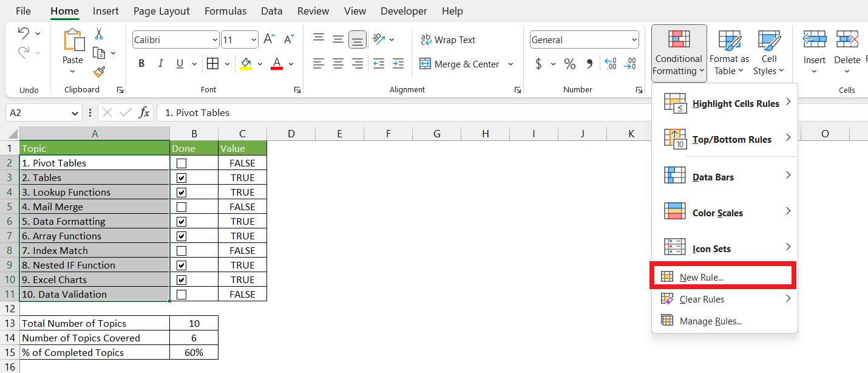Click Center text alignment icon
868x373 pixels.
point(338,64)
